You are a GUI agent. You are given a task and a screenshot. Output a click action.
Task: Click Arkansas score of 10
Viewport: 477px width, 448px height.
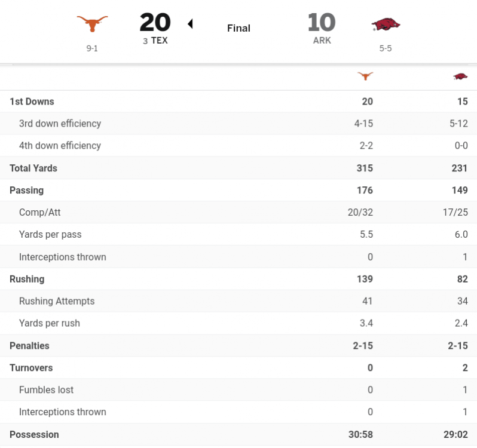(322, 23)
